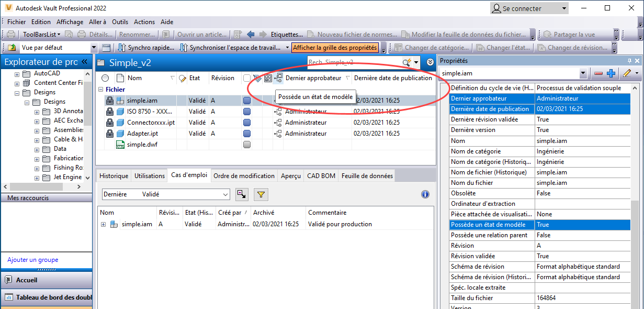This screenshot has height=309, width=644.
Task: Click the Propriétés panel vertical scrollbar
Action: tap(635, 196)
